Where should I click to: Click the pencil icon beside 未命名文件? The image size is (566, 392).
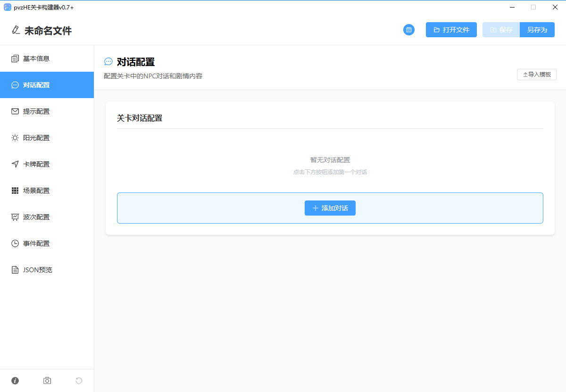tap(16, 30)
